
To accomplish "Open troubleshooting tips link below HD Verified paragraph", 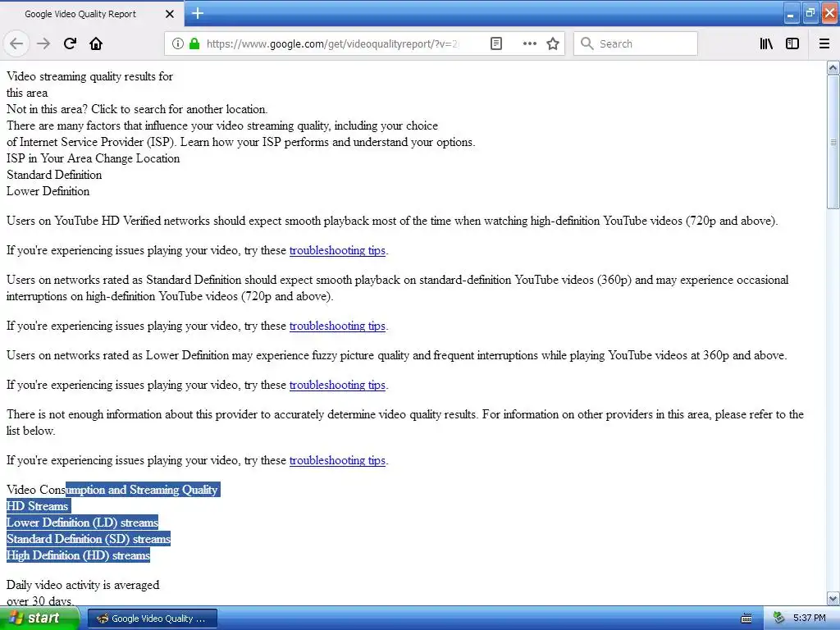I will point(337,250).
